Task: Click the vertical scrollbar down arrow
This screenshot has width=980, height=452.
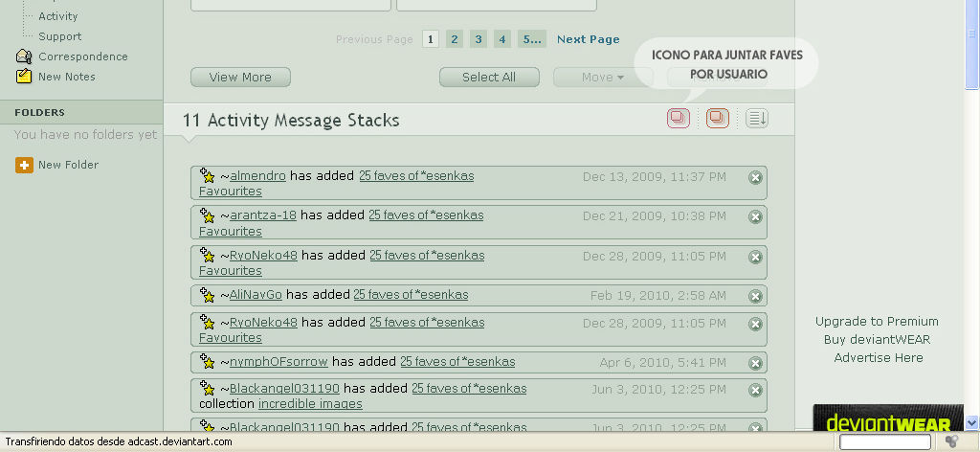Action: point(971,422)
